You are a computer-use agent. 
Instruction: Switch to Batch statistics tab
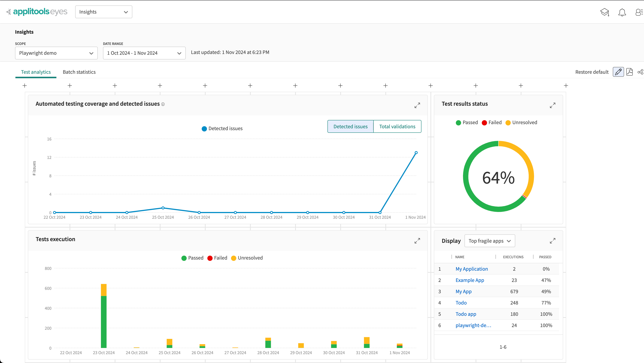click(79, 72)
